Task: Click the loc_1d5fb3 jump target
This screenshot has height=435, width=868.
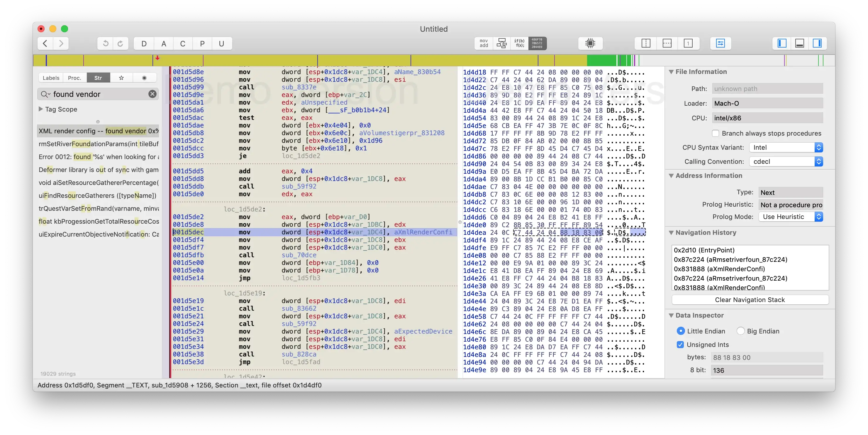Action: [301, 278]
